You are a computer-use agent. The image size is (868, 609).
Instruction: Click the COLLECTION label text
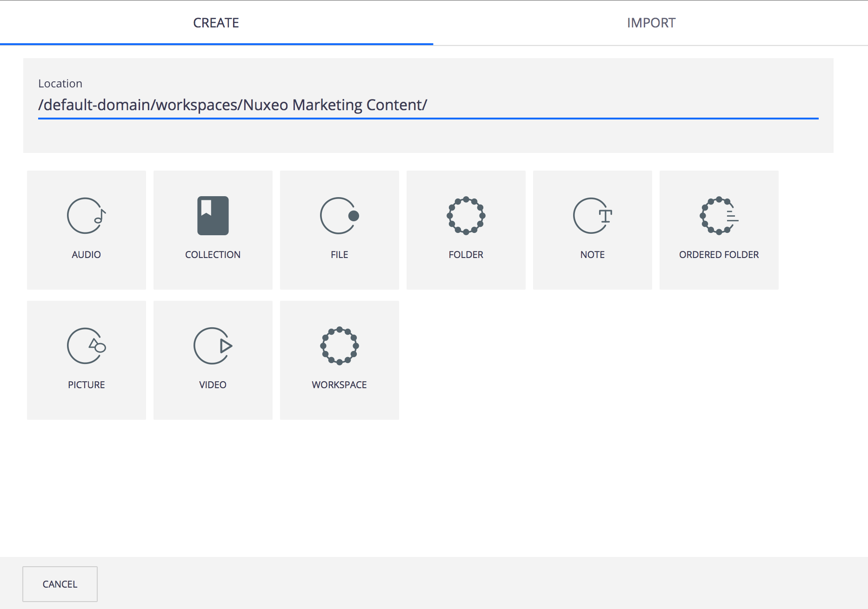[x=213, y=255]
